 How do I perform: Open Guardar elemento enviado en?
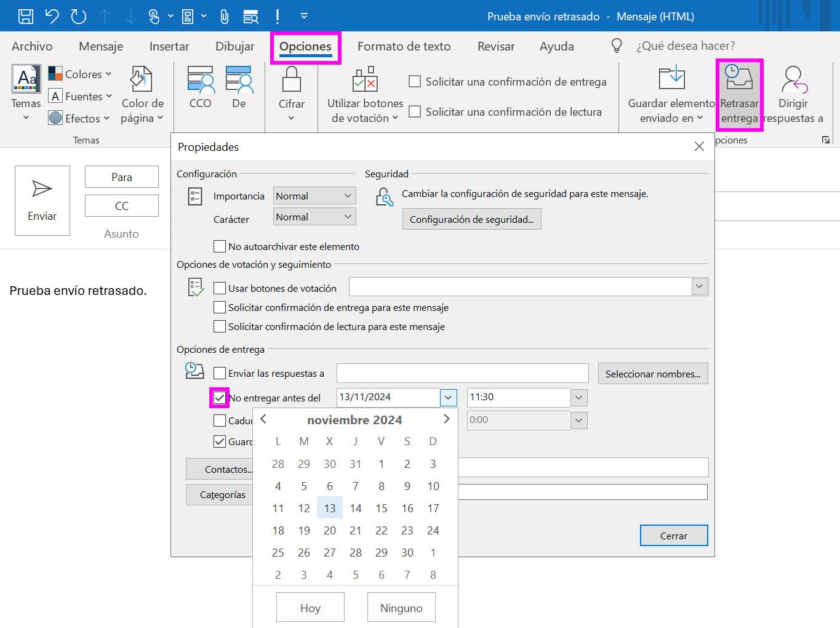(671, 94)
